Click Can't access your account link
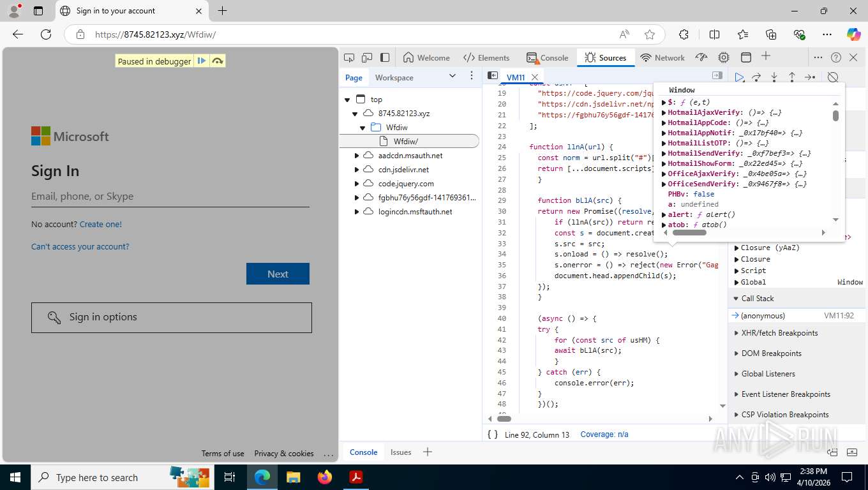This screenshot has height=490, width=868. [x=80, y=246]
